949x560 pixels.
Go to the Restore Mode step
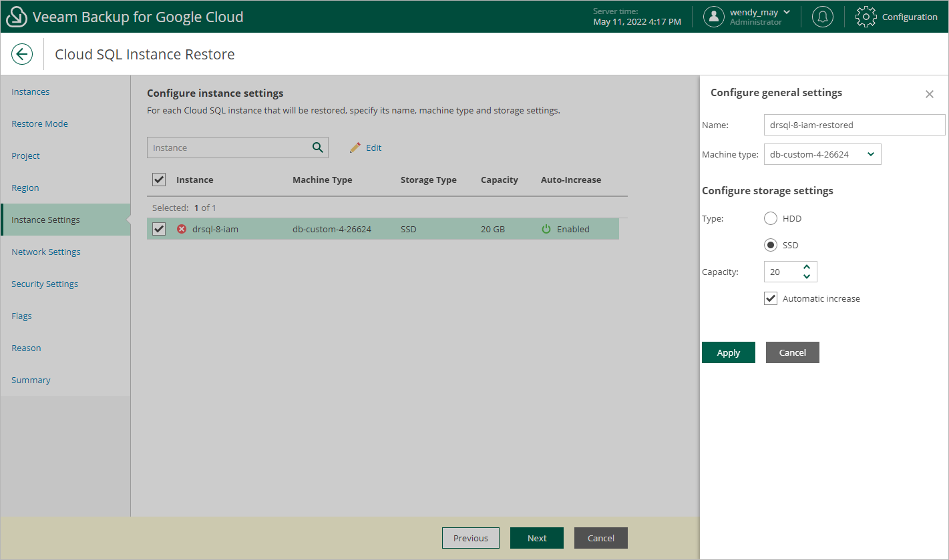[x=39, y=123]
